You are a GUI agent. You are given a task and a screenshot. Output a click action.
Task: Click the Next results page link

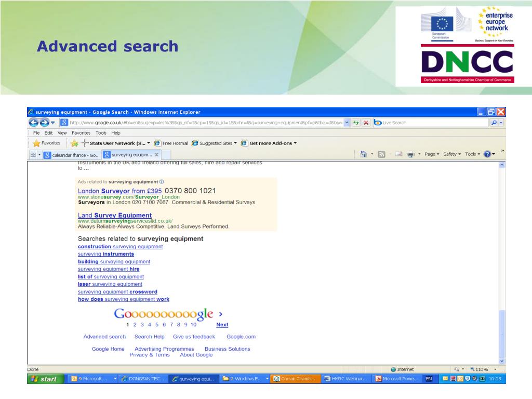point(222,325)
